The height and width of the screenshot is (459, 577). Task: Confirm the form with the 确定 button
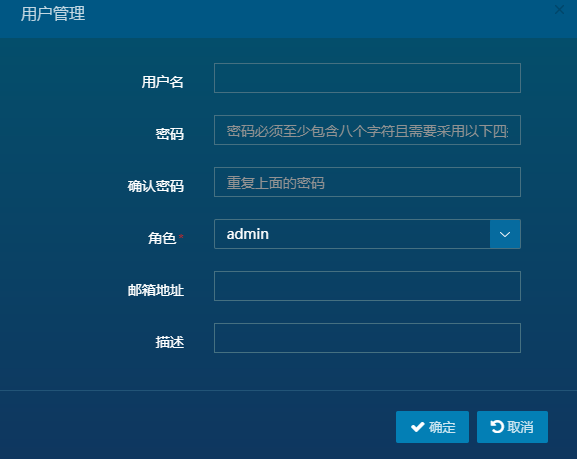(x=432, y=427)
